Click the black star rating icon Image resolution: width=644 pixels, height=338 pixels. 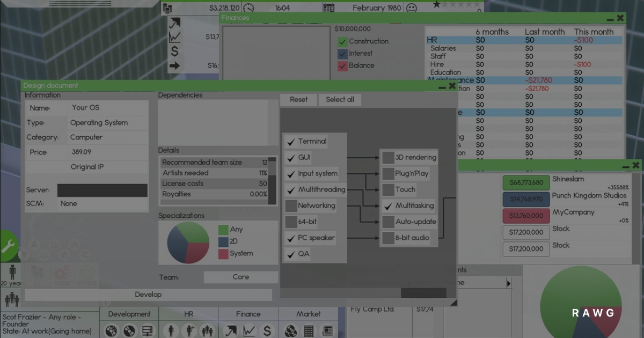point(436,4)
